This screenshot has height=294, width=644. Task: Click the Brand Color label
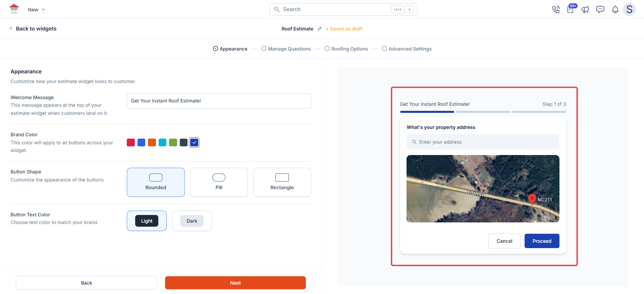[x=24, y=135]
